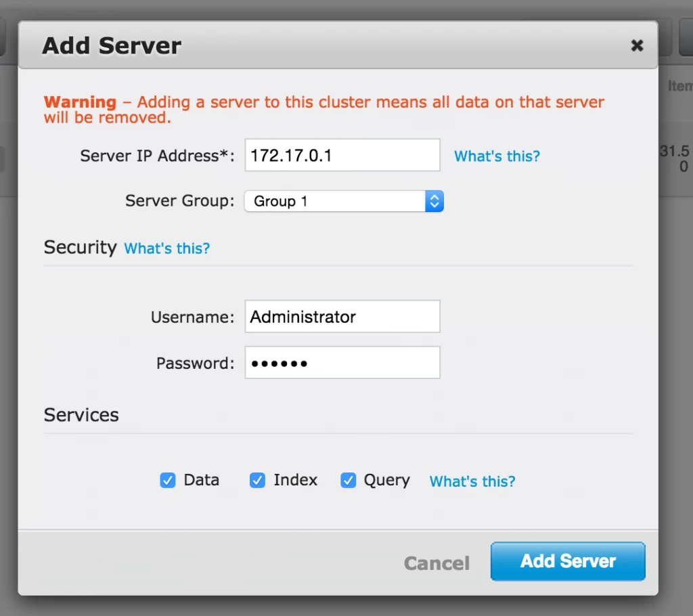Focus the Password input field
The image size is (693, 616).
342,363
